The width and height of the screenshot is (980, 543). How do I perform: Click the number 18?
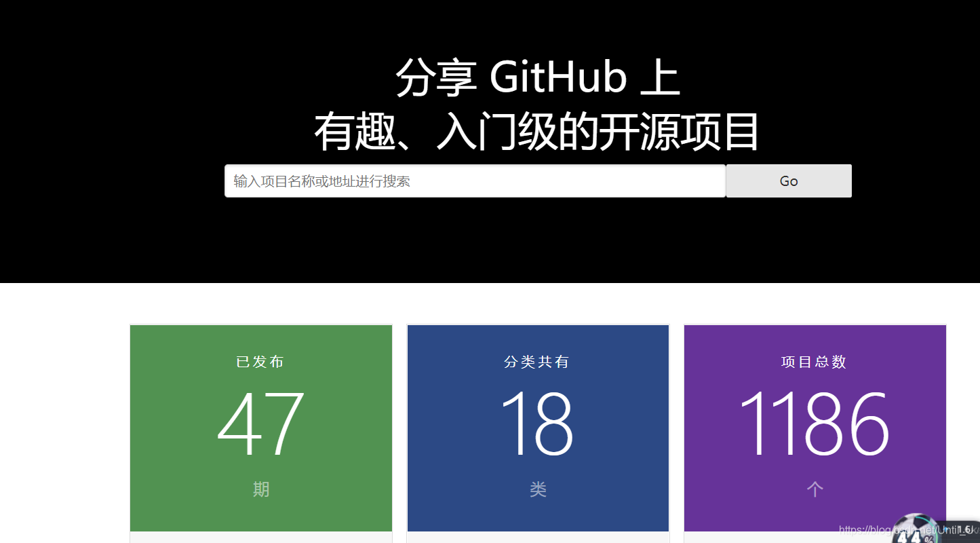pos(537,424)
